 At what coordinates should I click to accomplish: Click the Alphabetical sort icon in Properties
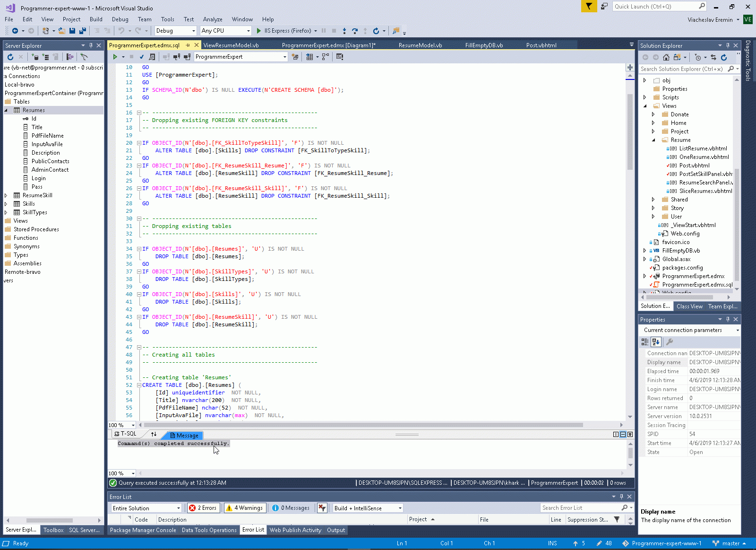pyautogui.click(x=656, y=342)
